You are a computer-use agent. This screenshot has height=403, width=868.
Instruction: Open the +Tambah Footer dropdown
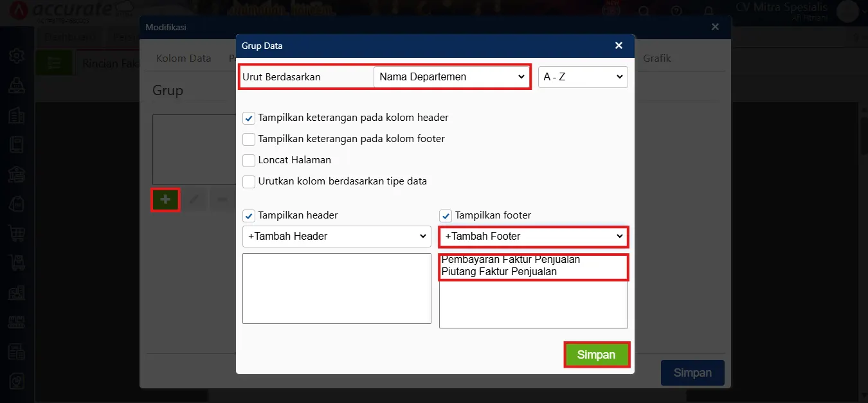tap(532, 236)
